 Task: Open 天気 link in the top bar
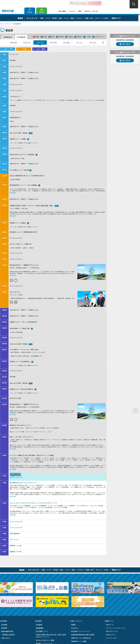pyautogui.click(x=80, y=11)
